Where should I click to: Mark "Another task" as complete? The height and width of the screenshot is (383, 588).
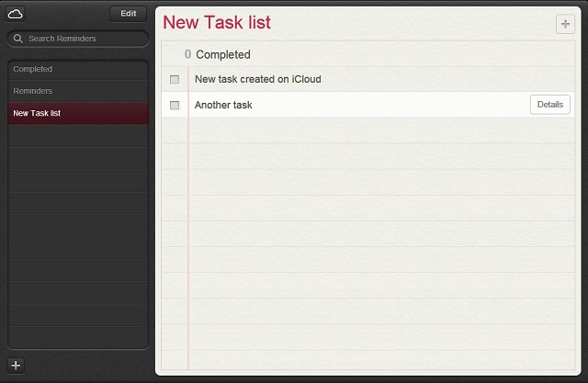click(175, 106)
